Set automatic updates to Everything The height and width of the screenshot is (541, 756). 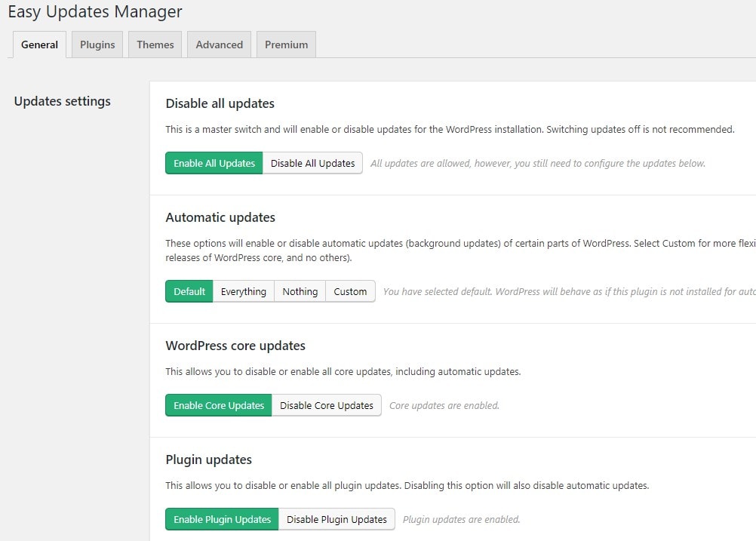pyautogui.click(x=243, y=291)
